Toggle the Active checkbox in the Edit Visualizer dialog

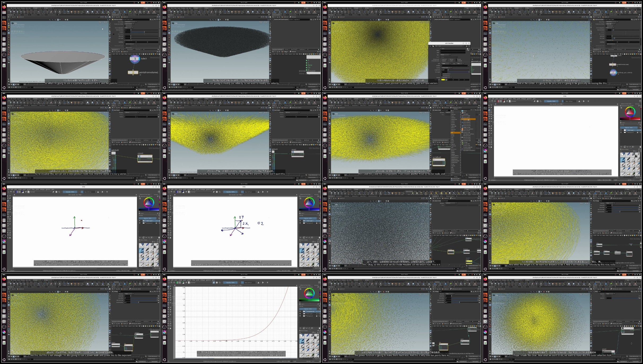[x=441, y=49]
